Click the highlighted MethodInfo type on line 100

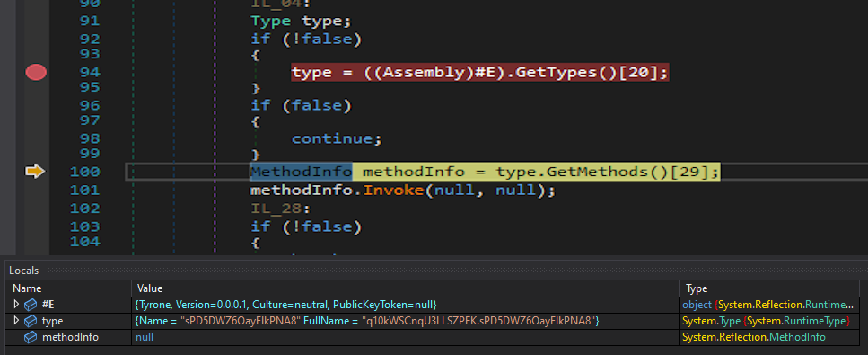point(301,172)
